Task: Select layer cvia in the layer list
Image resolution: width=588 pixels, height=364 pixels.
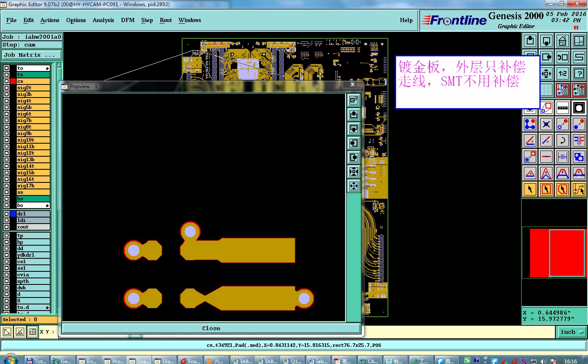Action: (x=33, y=275)
